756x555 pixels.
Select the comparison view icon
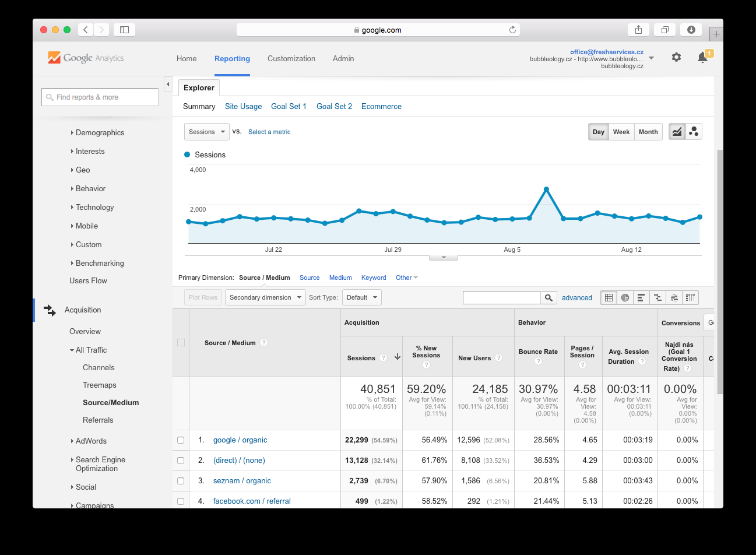tap(657, 297)
